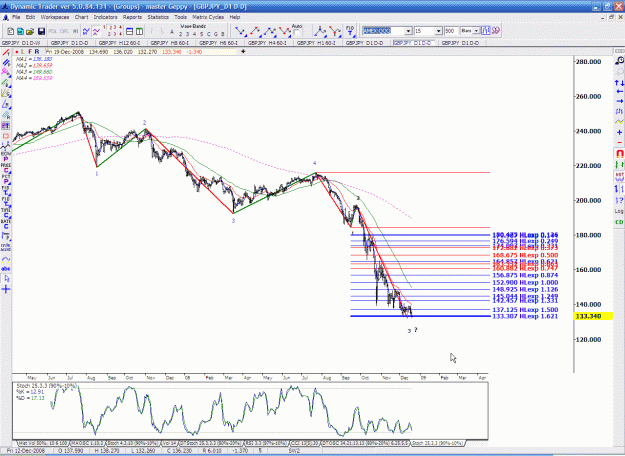Click the 168.675 HLexp 0.500 label

click(x=525, y=255)
